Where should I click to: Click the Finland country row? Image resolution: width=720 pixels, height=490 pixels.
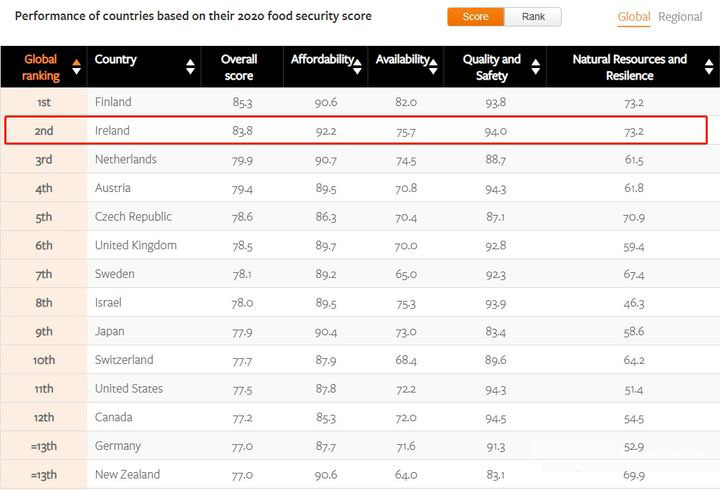(x=113, y=102)
